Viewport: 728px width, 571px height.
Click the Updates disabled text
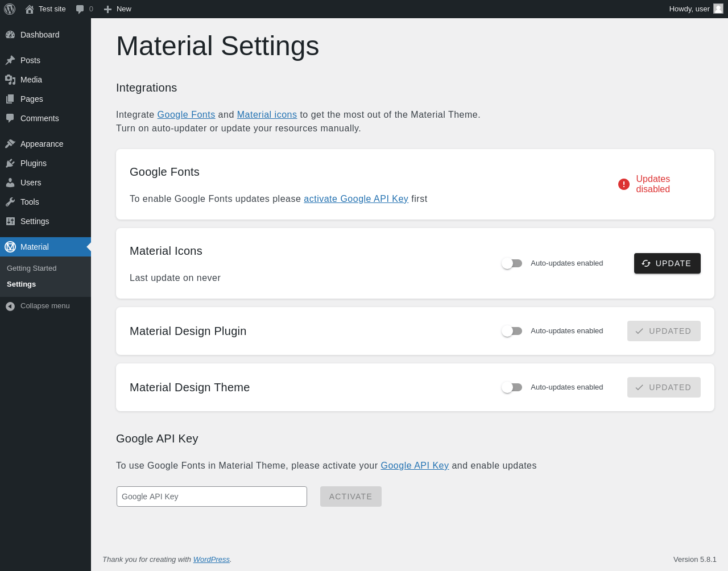pos(653,184)
